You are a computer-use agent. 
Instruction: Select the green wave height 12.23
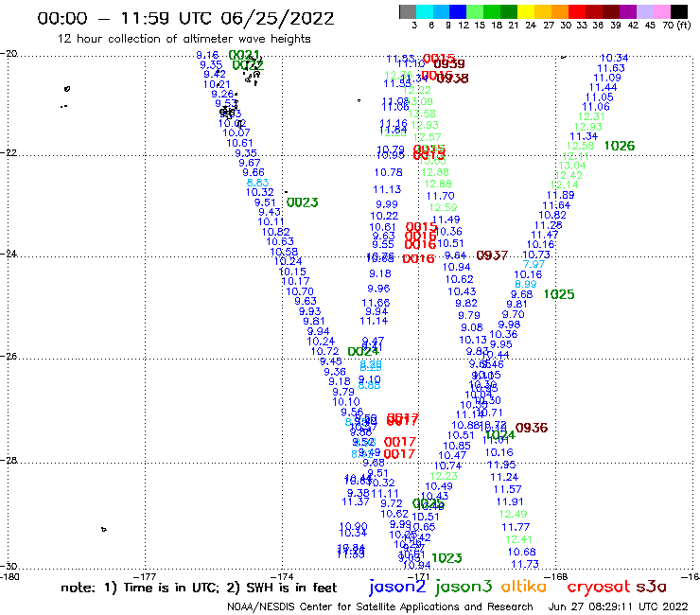(x=444, y=476)
